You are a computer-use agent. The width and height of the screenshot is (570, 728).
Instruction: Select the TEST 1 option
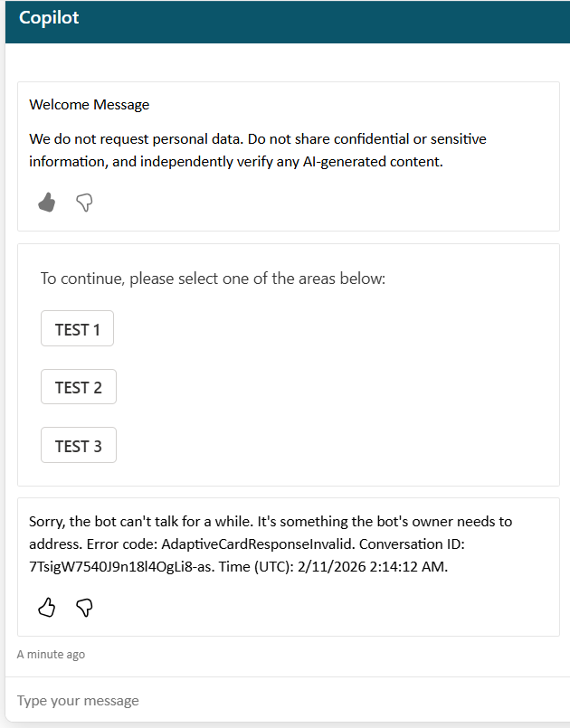77,328
